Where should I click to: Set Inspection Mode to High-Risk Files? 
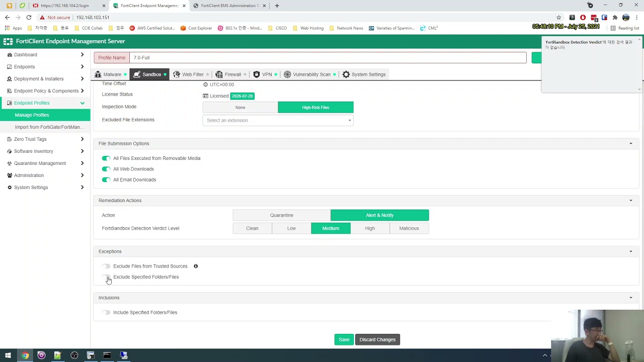coord(315,107)
